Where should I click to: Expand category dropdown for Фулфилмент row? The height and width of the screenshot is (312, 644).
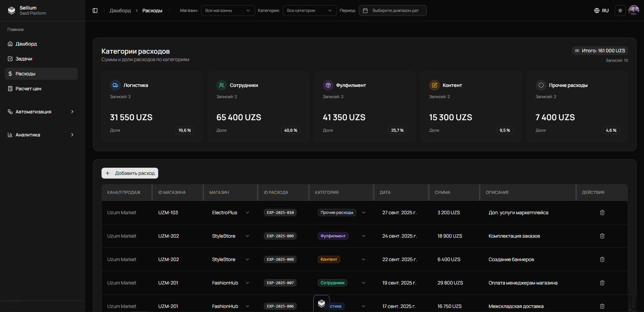pyautogui.click(x=364, y=236)
